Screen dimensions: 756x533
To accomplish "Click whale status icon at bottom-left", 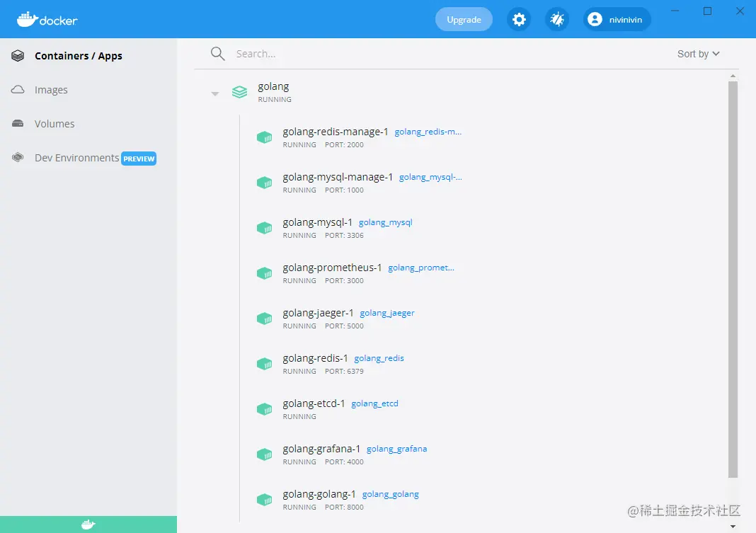I will click(x=88, y=525).
